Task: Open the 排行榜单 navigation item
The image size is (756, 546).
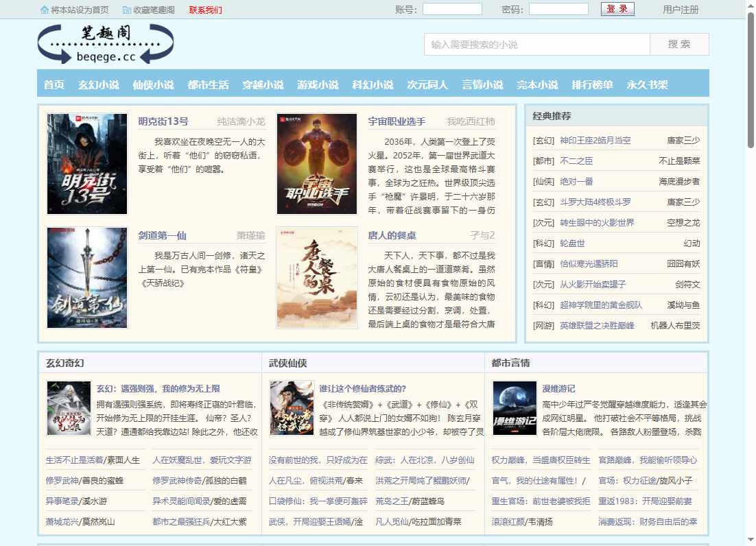Action: pos(592,84)
